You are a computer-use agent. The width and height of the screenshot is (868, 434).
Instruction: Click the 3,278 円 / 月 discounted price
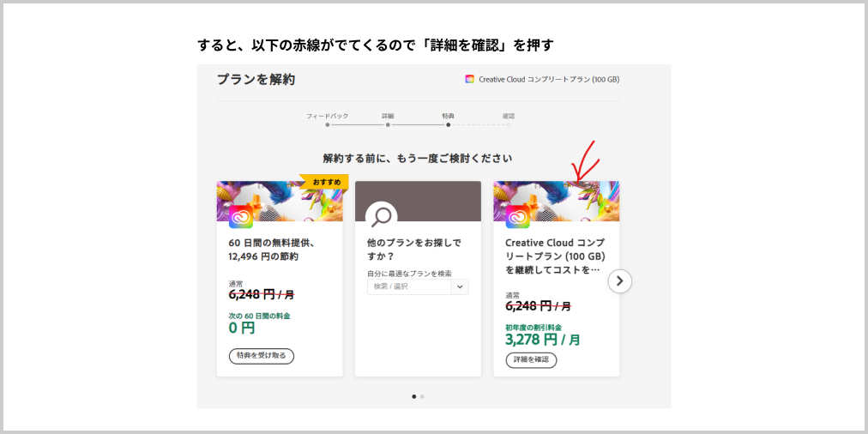coord(542,339)
